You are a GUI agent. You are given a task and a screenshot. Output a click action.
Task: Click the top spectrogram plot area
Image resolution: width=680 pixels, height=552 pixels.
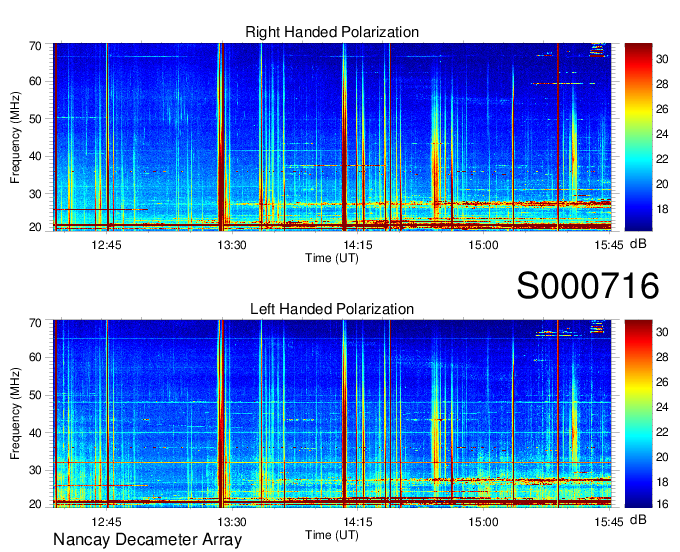pos(332,137)
